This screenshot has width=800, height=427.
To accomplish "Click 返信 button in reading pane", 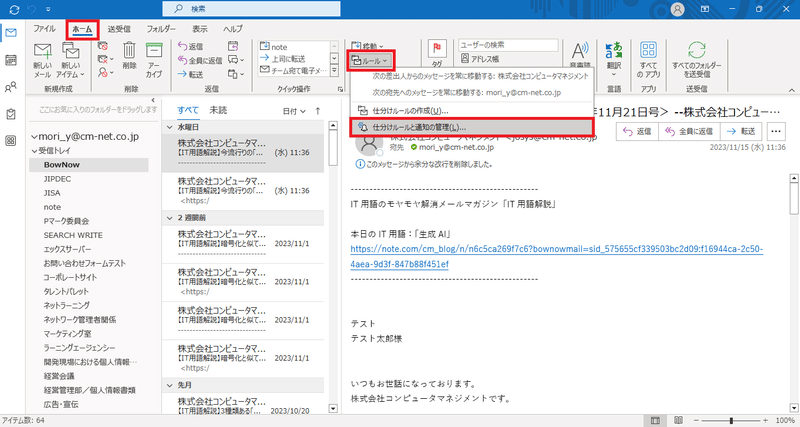I will click(637, 131).
